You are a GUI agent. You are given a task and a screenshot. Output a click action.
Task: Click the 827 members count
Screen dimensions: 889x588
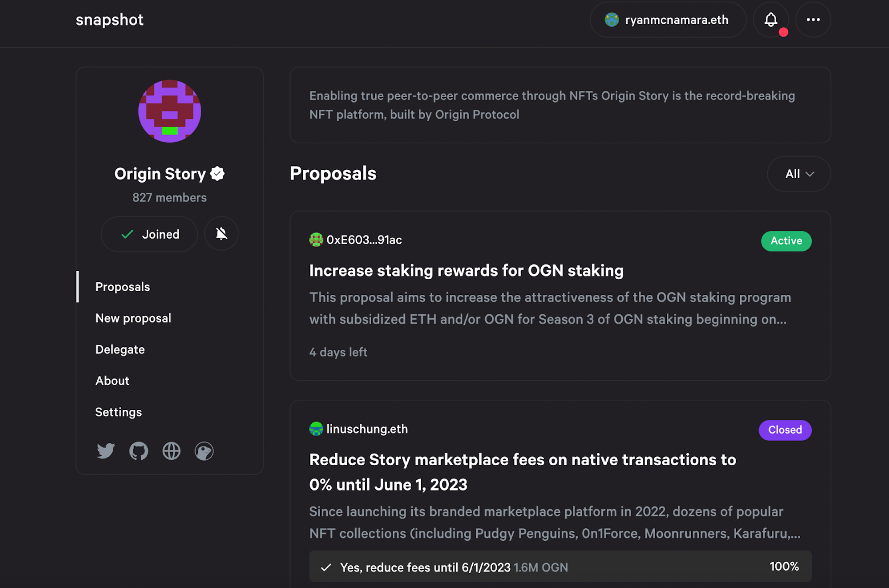tap(169, 198)
